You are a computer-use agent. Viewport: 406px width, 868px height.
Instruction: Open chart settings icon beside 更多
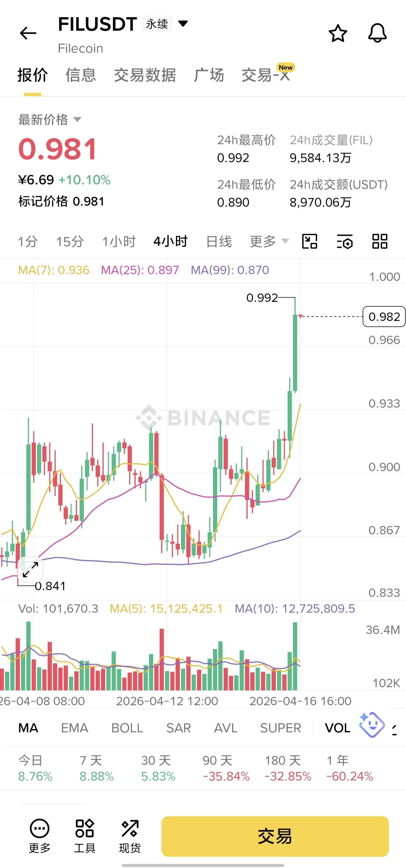point(345,241)
